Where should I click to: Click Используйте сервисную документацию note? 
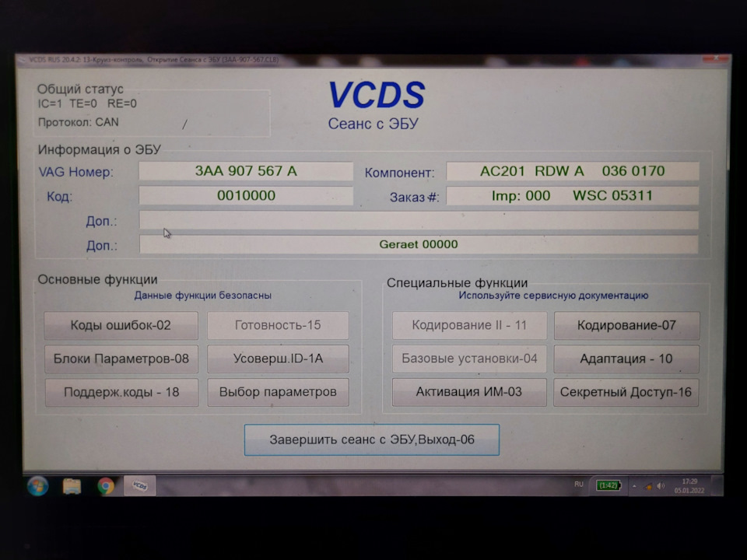pos(553,296)
